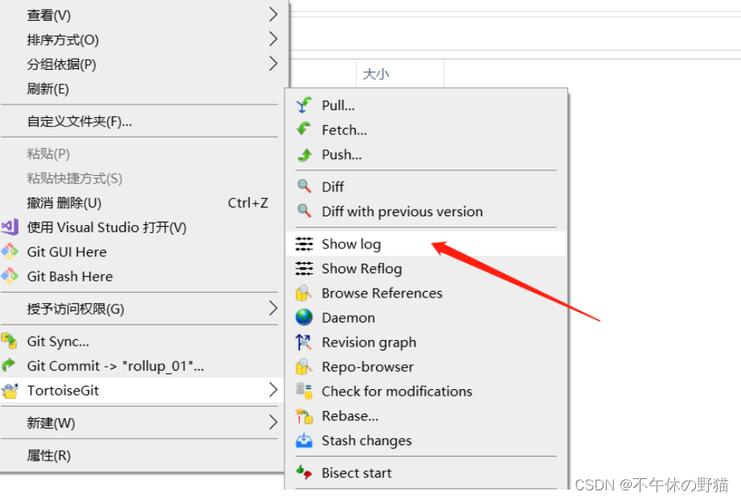Click the Daemon globe icon

pos(304,317)
